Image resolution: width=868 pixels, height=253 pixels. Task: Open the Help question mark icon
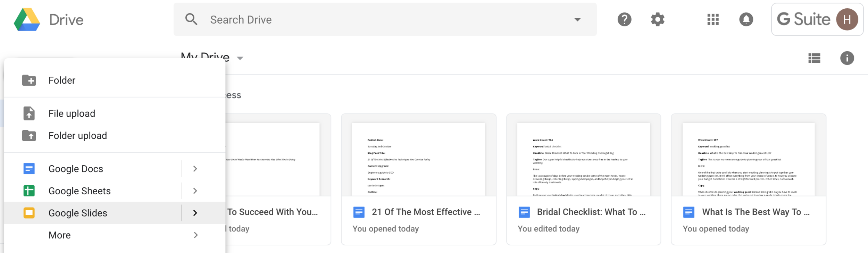(x=624, y=19)
